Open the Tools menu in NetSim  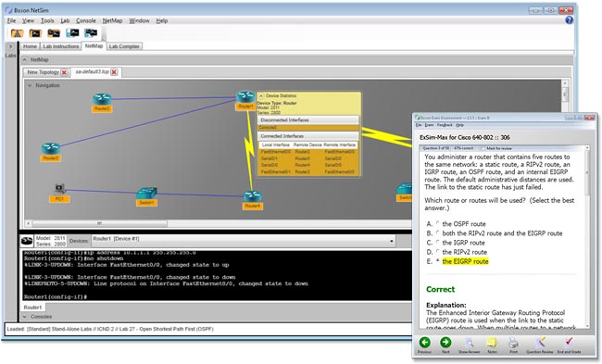pos(47,20)
